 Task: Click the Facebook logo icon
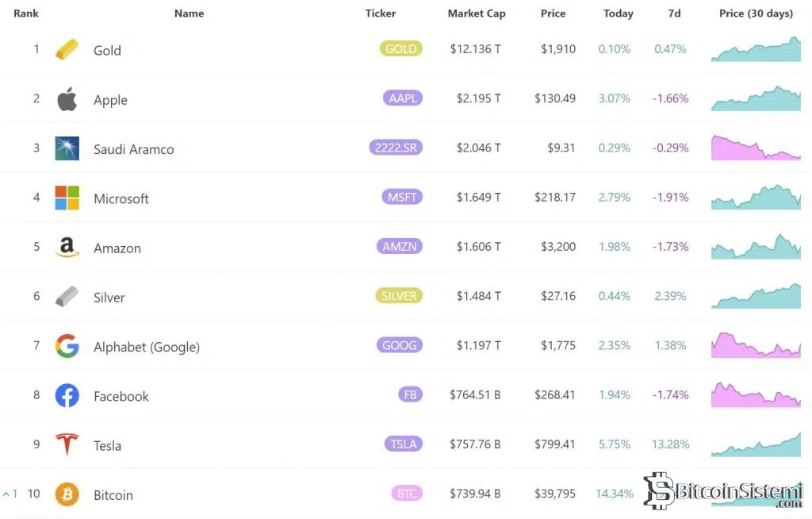(x=67, y=395)
